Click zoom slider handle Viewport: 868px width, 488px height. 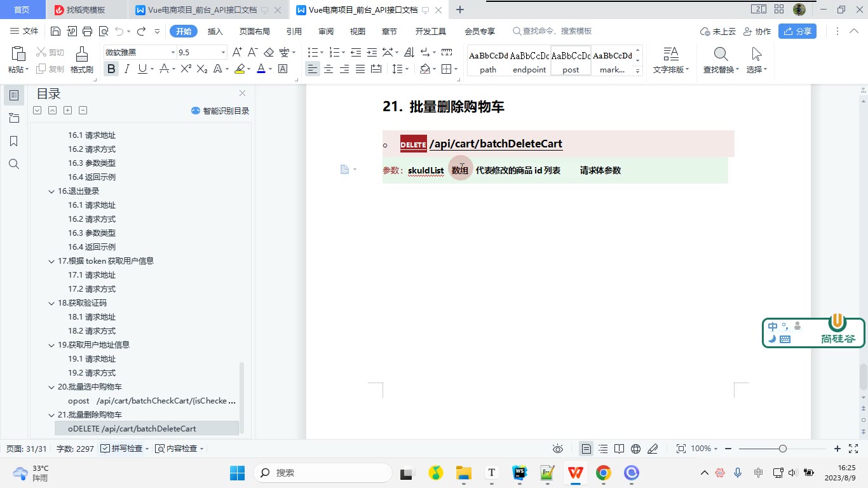click(x=783, y=449)
